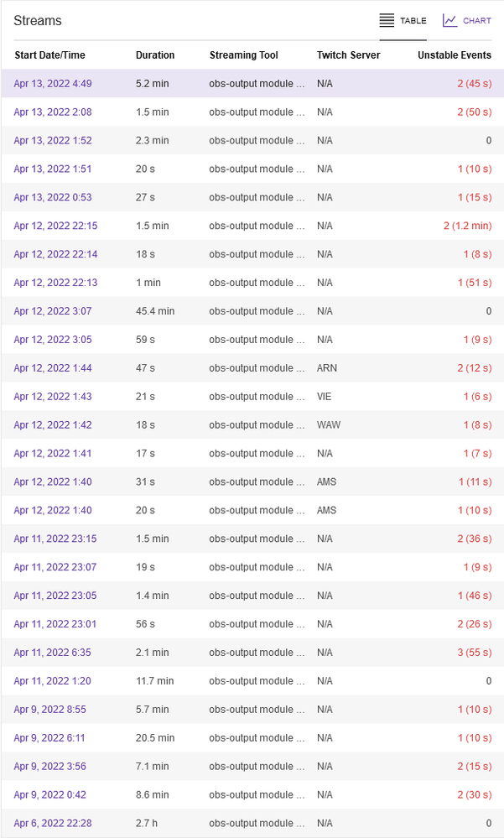Sort by Duration column header
This screenshot has width=504, height=838.
click(155, 55)
